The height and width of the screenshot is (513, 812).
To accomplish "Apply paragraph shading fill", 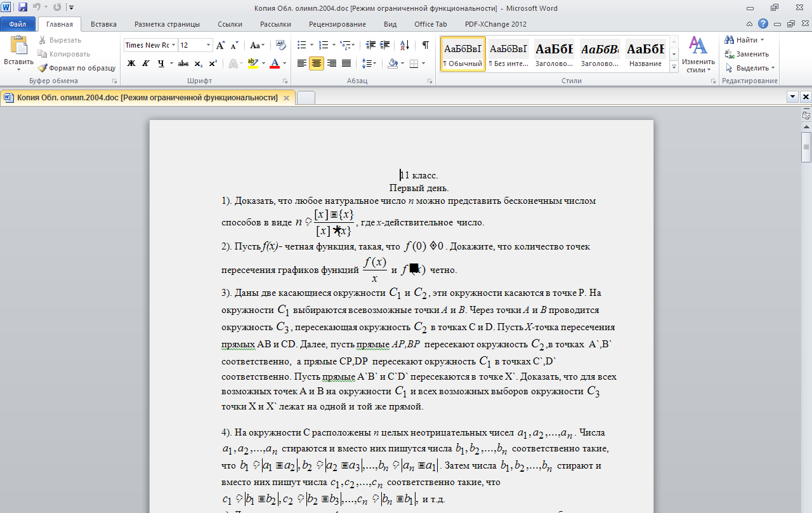I will (393, 63).
